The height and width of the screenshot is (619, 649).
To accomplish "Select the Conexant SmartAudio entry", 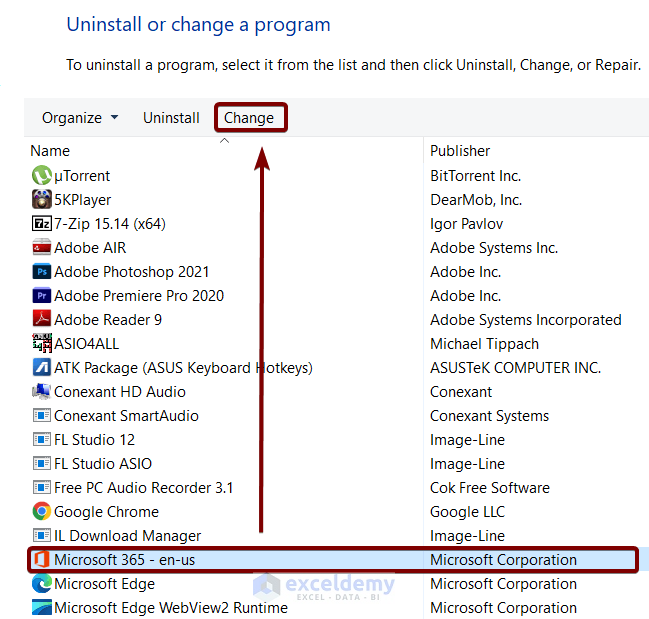I will 126,416.
